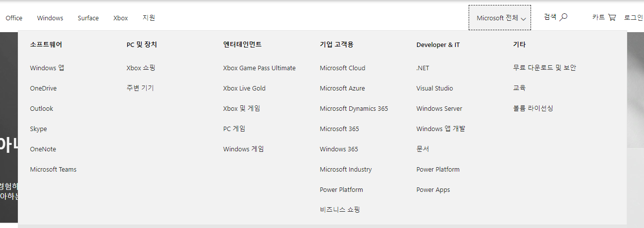The image size is (644, 228).
Task: Select the Skype link
Action: click(x=38, y=129)
